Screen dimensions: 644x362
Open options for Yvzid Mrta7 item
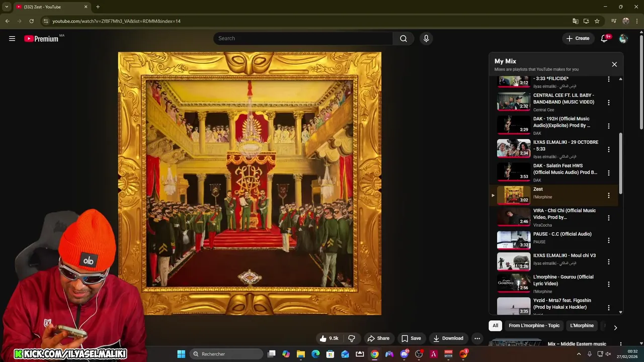tap(608, 308)
